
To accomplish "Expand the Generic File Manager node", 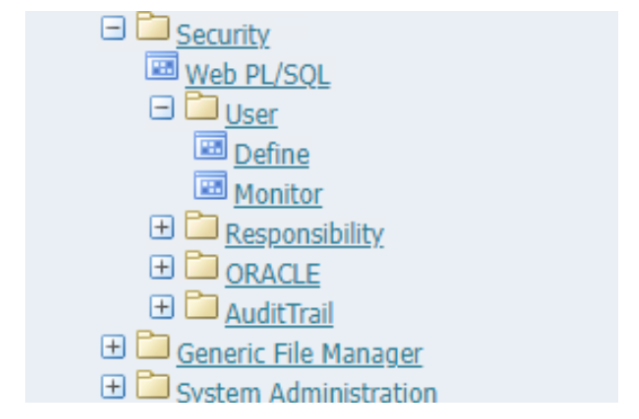I will pyautogui.click(x=113, y=347).
